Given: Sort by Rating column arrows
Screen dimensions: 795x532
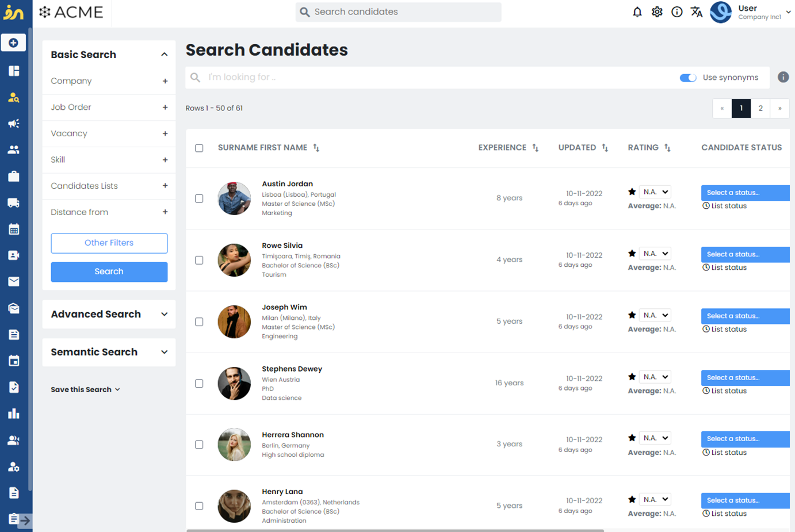Looking at the screenshot, I should [x=667, y=148].
